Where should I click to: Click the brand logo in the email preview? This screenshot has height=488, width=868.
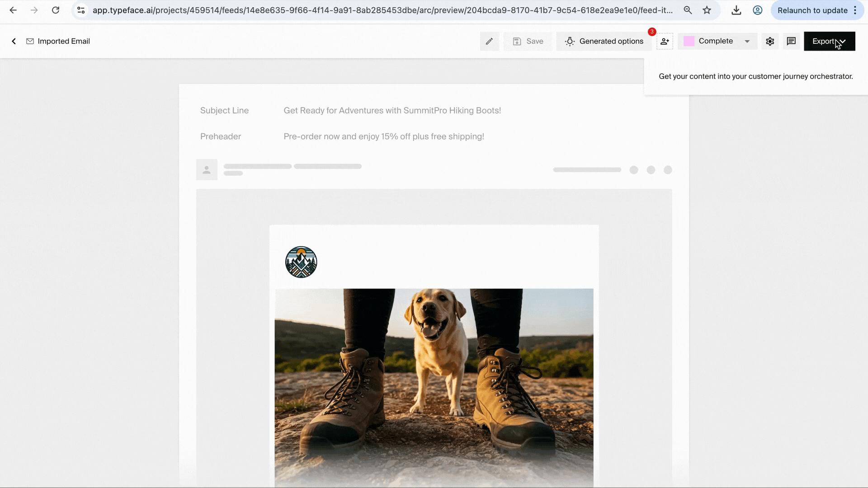[x=301, y=262]
